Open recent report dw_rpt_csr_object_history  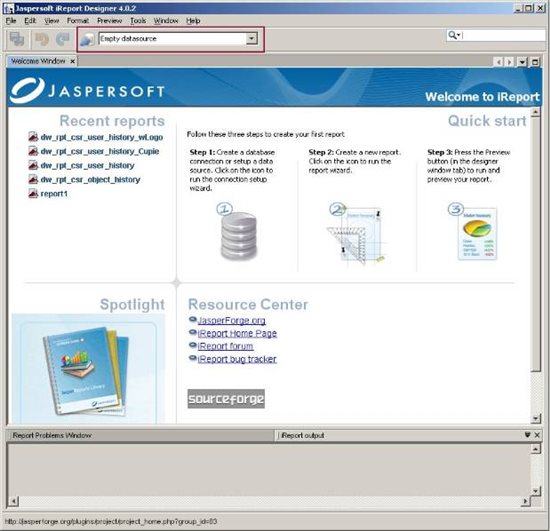(x=90, y=180)
